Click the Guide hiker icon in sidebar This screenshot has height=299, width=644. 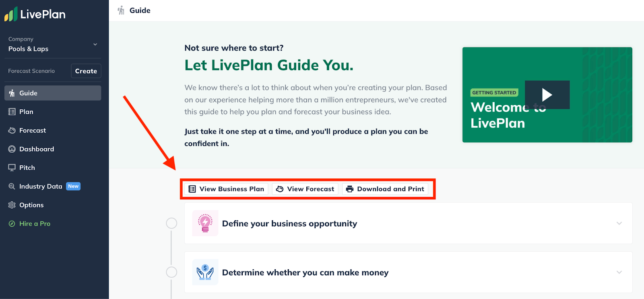coord(12,93)
